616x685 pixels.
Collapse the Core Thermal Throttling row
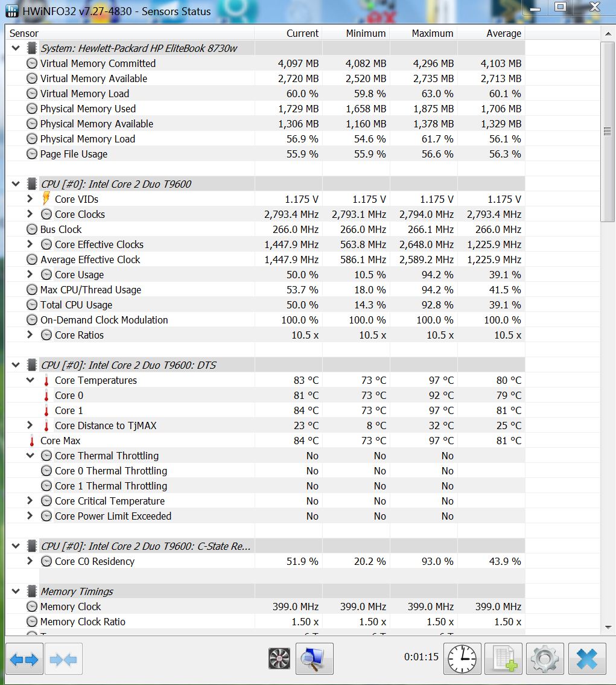click(x=30, y=456)
